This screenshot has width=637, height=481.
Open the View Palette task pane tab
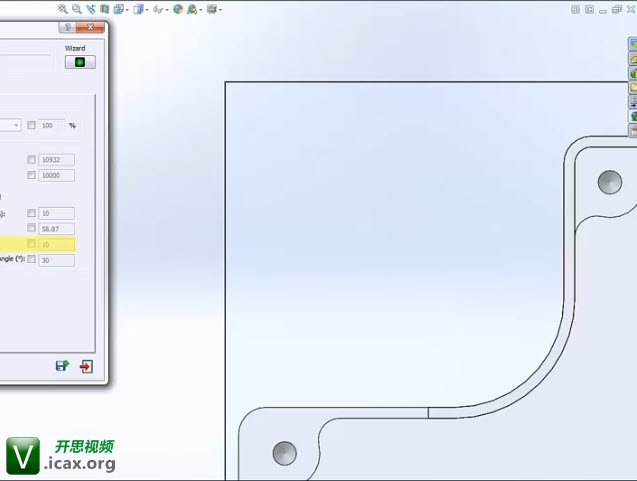point(633,101)
